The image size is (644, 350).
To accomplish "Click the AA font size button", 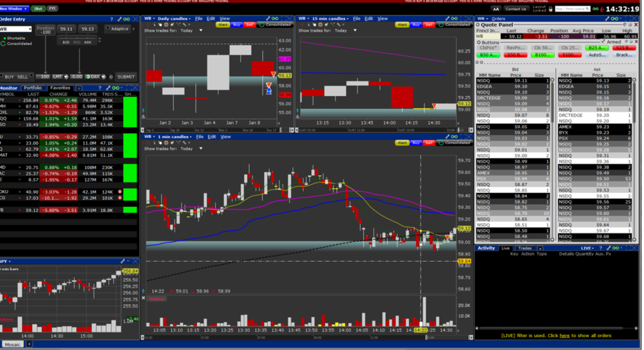I will click(496, 9).
